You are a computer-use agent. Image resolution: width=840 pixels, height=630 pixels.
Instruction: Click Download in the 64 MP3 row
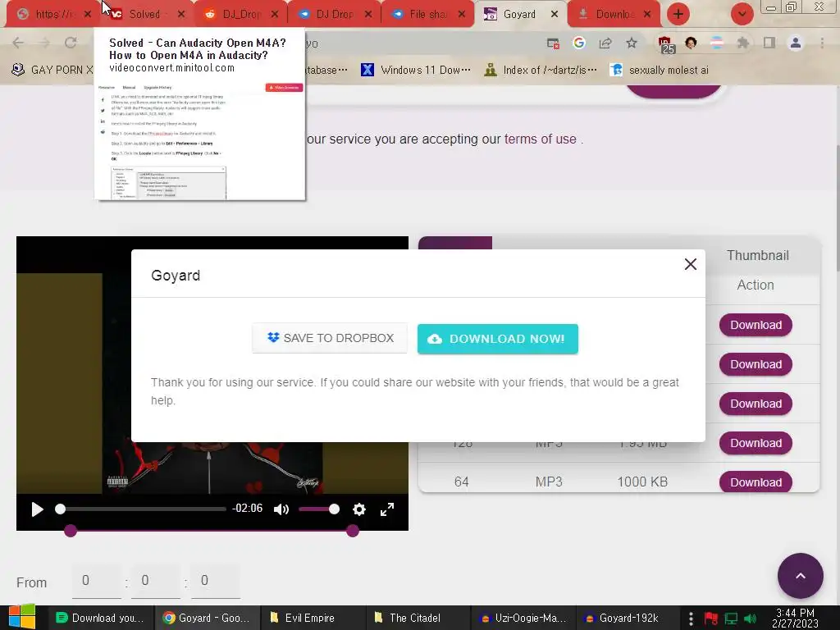(x=756, y=482)
